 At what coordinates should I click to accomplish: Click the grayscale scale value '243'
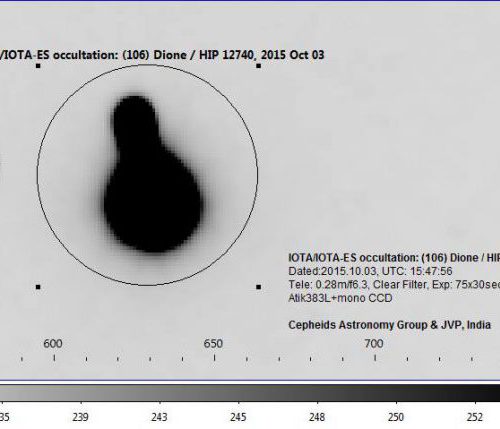(160, 417)
